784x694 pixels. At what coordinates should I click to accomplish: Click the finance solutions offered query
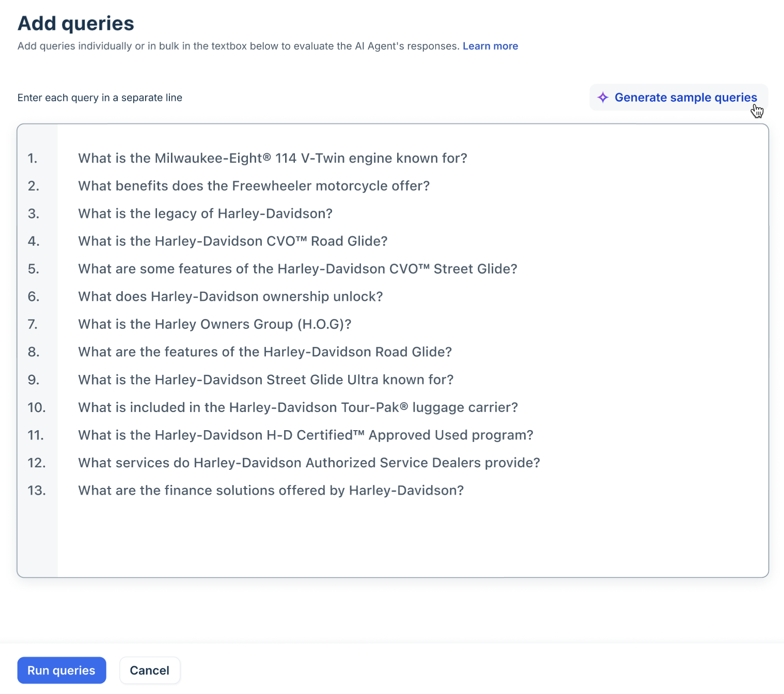pos(271,491)
